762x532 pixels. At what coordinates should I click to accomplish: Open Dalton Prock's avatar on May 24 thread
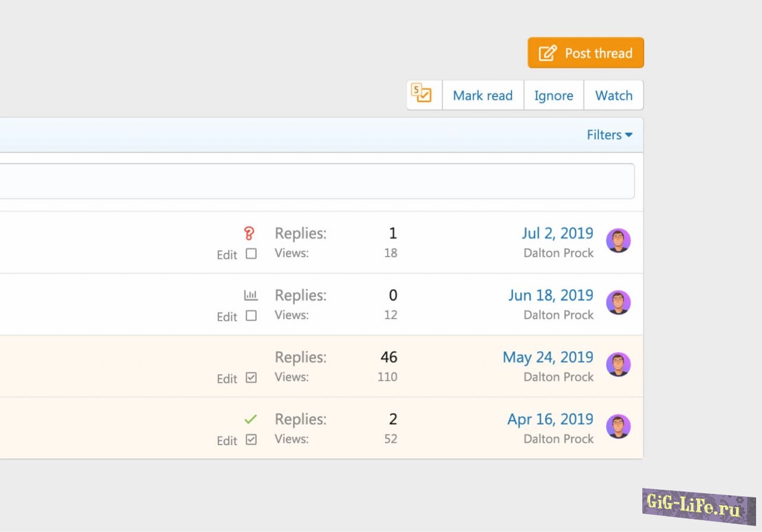[x=618, y=365]
